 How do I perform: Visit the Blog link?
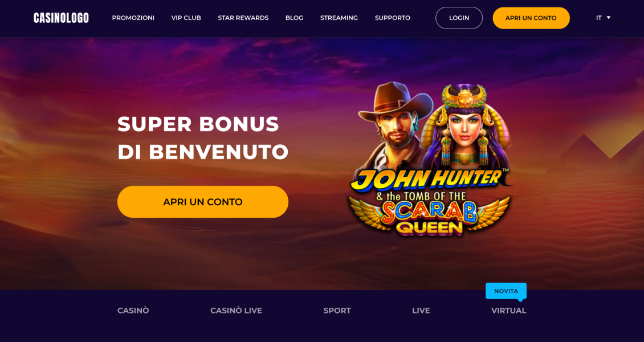click(x=294, y=18)
